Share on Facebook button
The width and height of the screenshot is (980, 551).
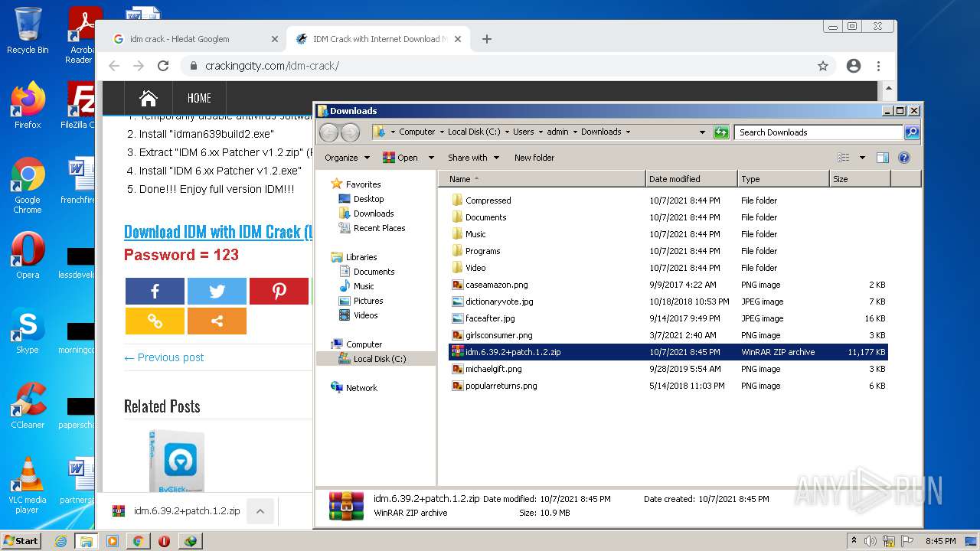click(155, 292)
